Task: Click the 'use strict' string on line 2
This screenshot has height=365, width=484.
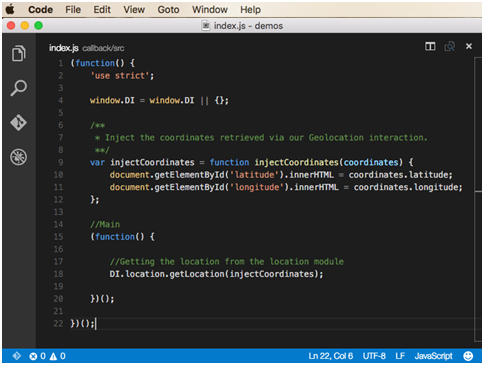Action: point(120,76)
